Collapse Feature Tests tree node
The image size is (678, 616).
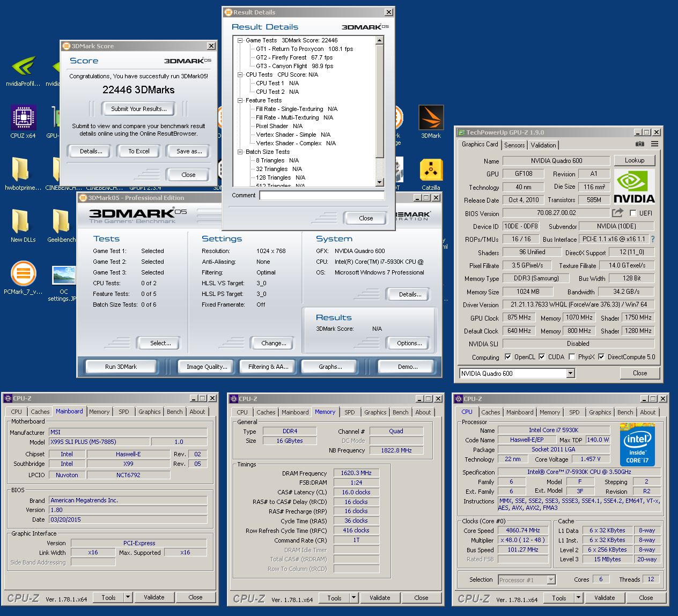click(240, 100)
